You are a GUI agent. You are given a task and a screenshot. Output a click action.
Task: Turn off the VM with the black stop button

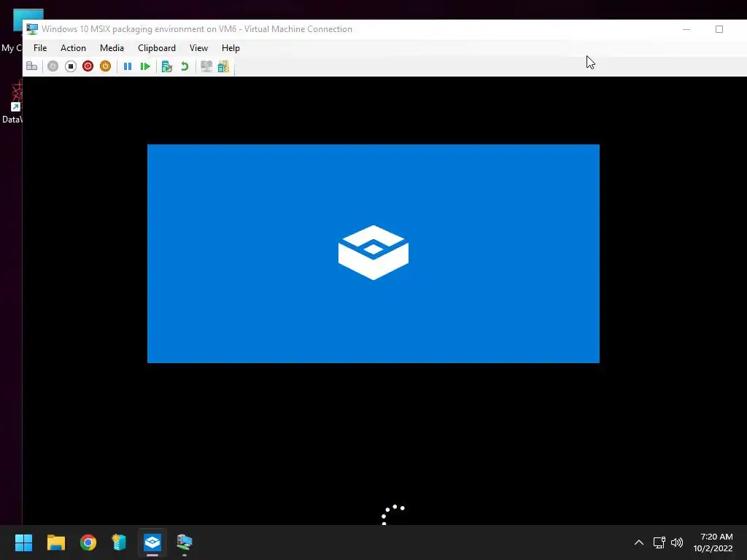(71, 66)
